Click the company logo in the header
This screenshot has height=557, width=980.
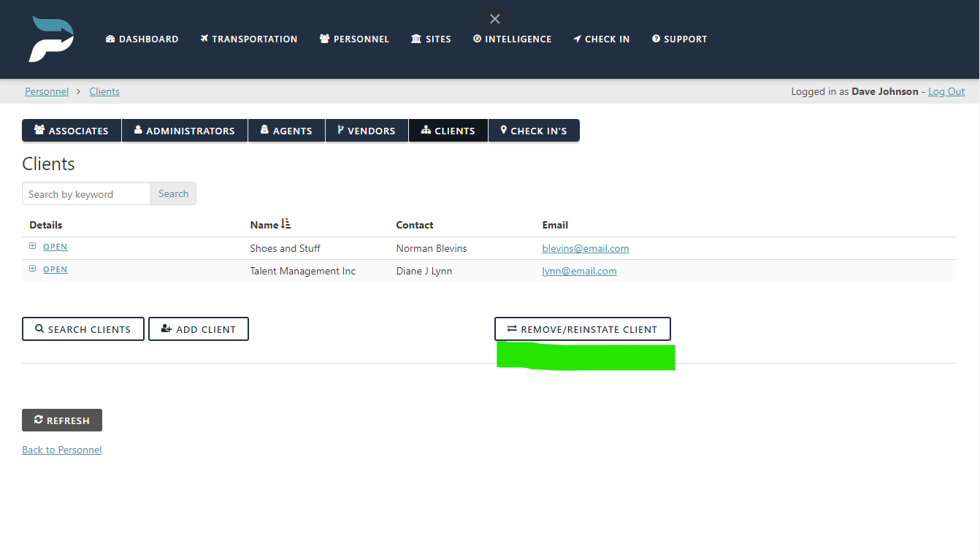[x=50, y=39]
